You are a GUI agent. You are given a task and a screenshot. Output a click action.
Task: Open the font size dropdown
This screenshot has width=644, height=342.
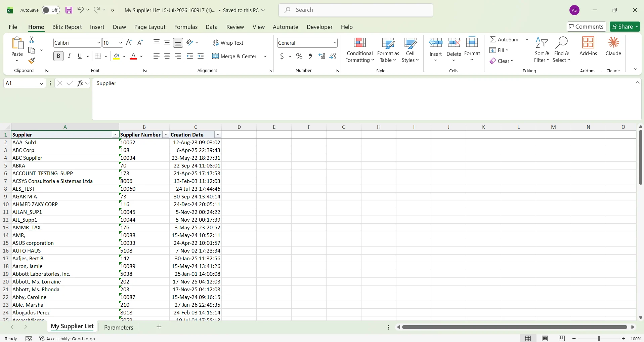[x=121, y=43]
